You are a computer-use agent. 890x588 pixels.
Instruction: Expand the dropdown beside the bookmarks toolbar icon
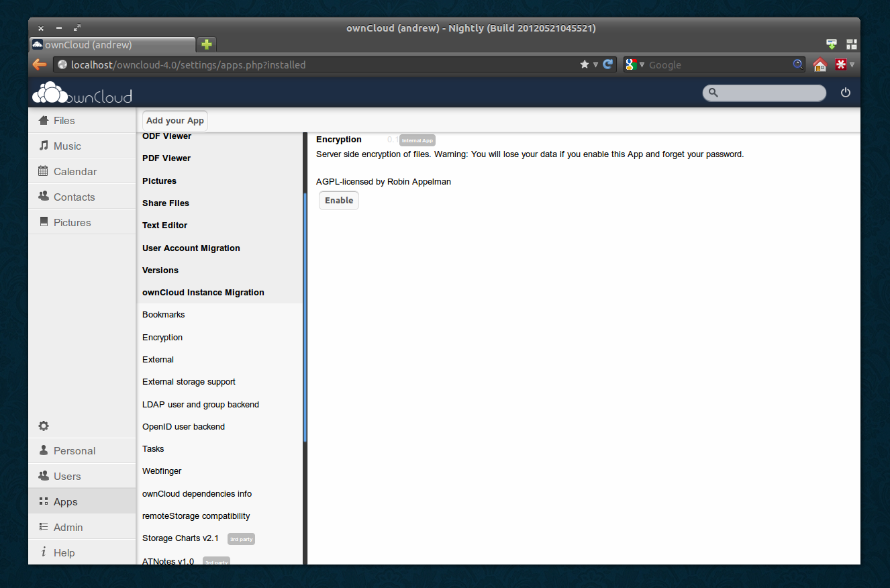852,64
